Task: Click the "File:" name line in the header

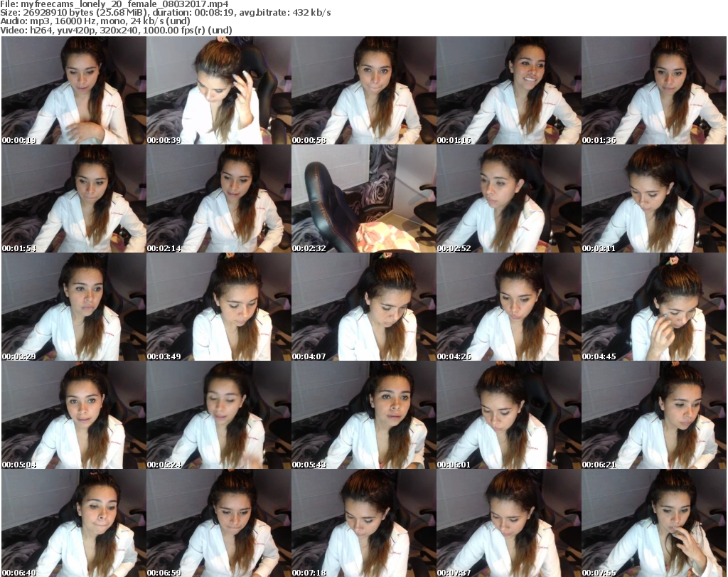Action: (x=114, y=4)
